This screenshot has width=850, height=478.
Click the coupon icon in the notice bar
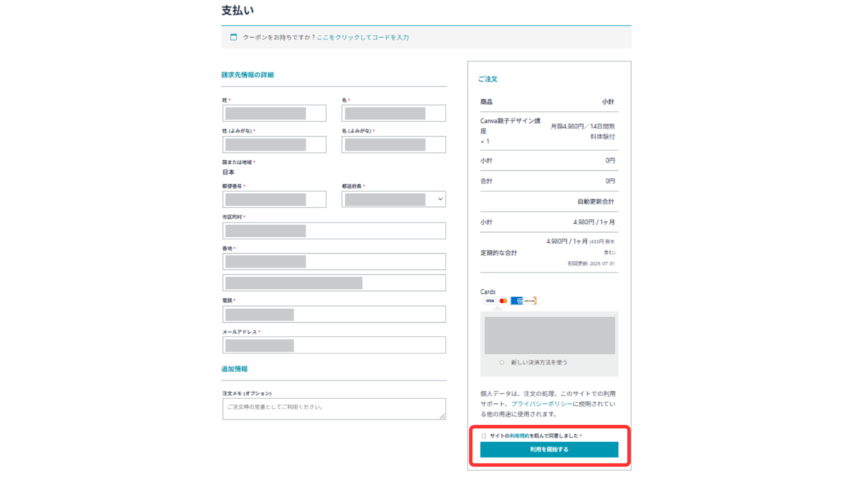tap(234, 37)
